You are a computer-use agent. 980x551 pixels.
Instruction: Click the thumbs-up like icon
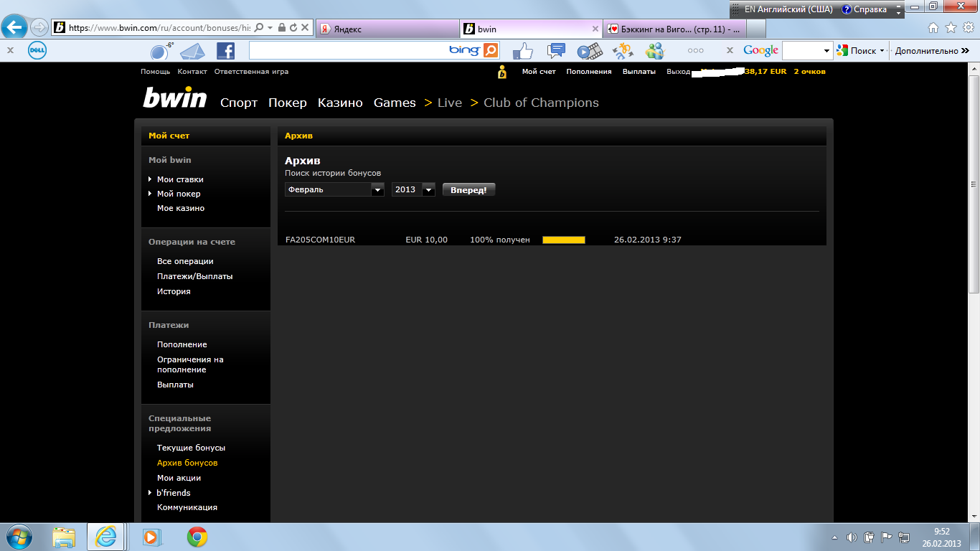523,51
